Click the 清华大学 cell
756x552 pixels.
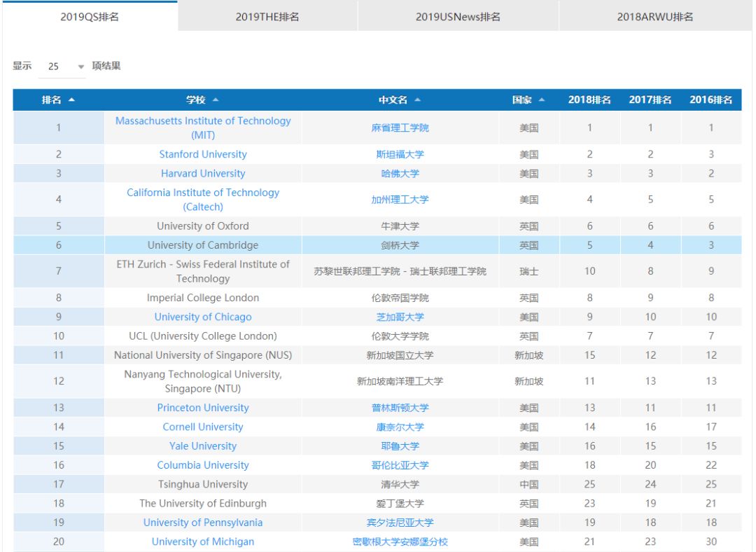pyautogui.click(x=400, y=485)
